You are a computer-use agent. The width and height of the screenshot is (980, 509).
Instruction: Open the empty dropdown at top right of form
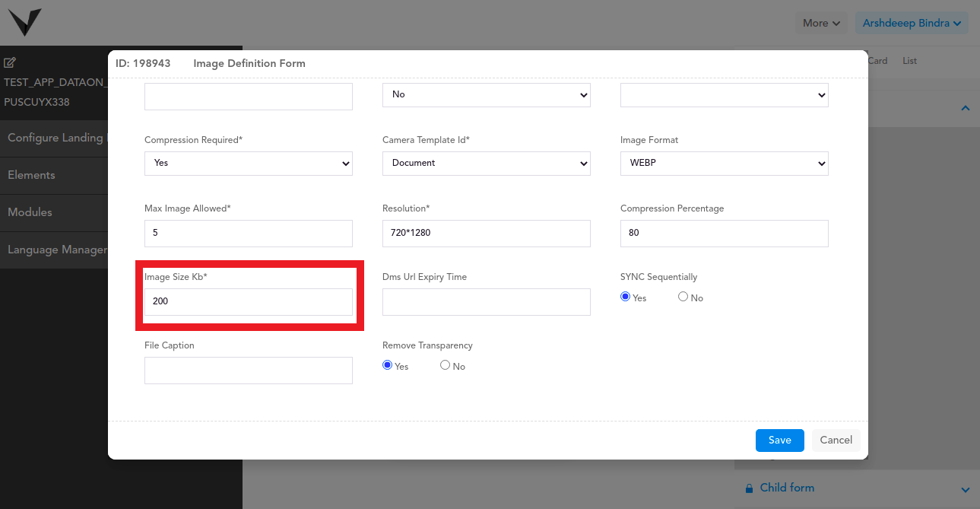725,95
